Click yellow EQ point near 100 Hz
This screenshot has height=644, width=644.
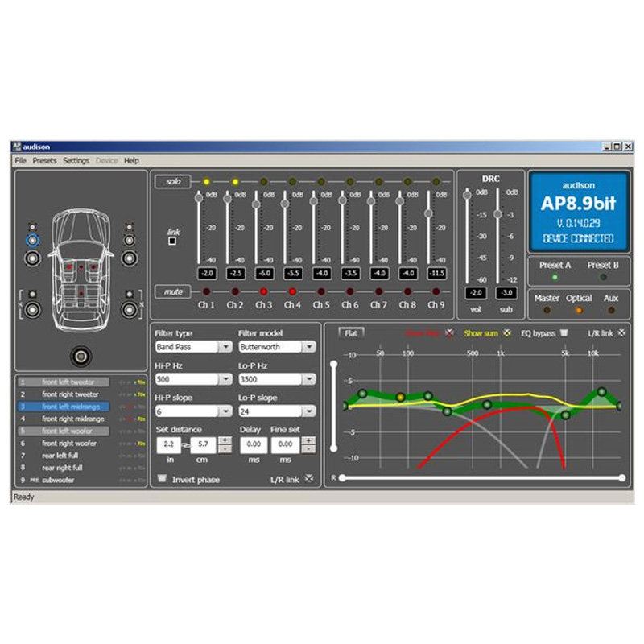[400, 397]
